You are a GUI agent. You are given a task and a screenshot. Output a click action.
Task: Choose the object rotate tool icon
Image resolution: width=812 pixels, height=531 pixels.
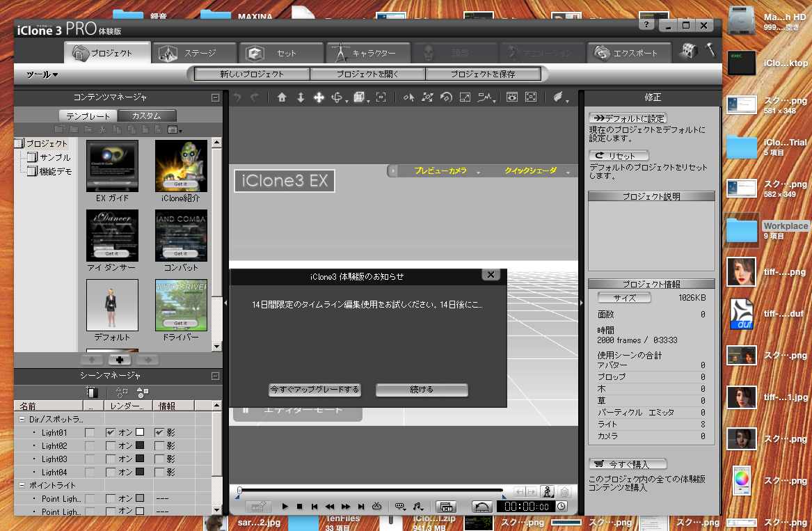tap(446, 97)
